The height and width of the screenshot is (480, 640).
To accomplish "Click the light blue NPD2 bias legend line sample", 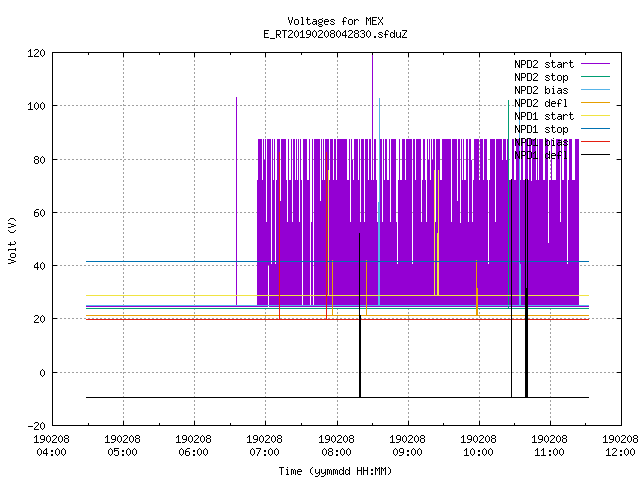I will tap(595, 90).
